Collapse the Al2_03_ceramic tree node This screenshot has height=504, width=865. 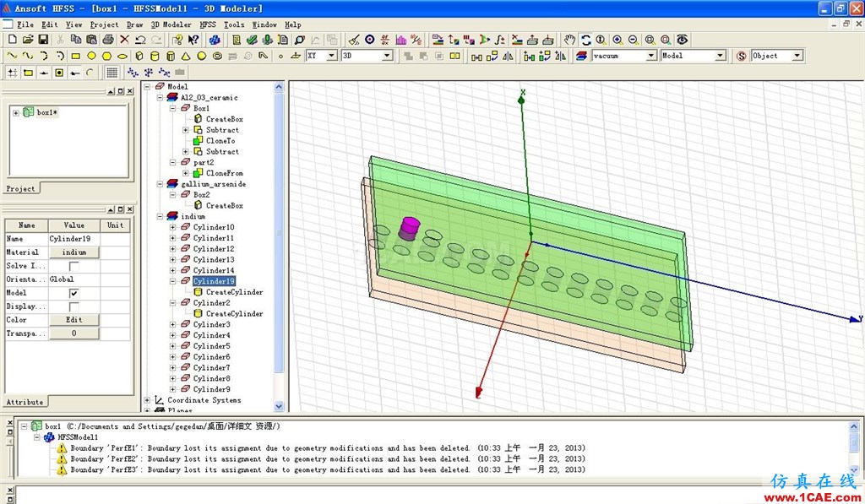click(160, 98)
